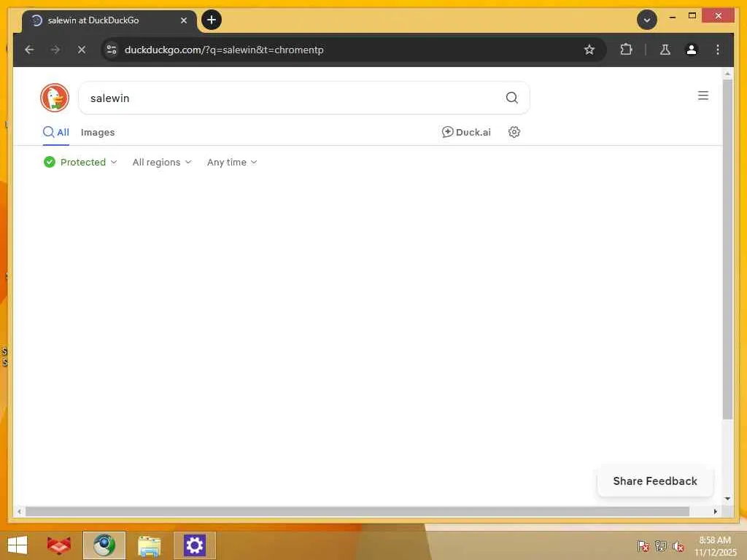The image size is (747, 560).
Task: Select the All results tab
Action: (x=55, y=133)
